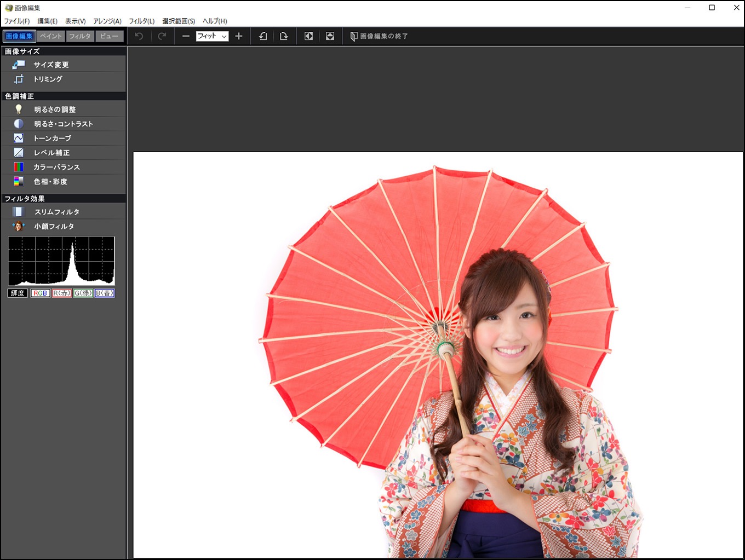
Task: Open the アレンジ(A) menu
Action: (107, 21)
